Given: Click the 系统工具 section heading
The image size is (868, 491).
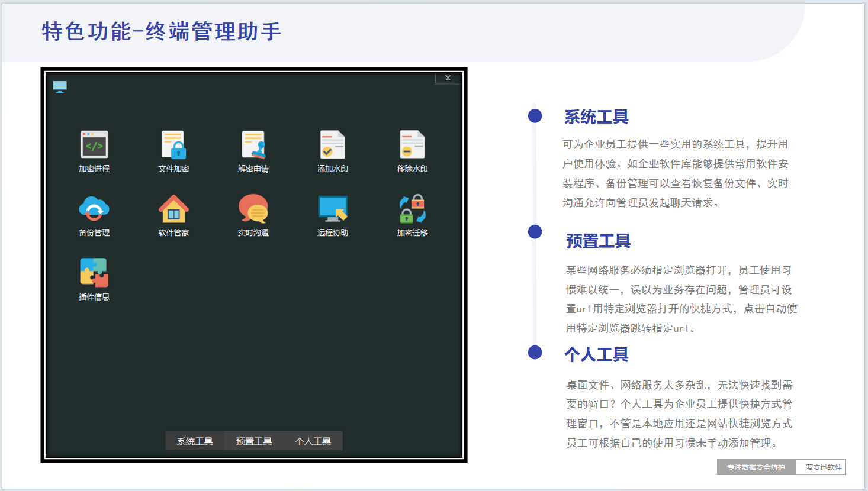Looking at the screenshot, I should [596, 117].
